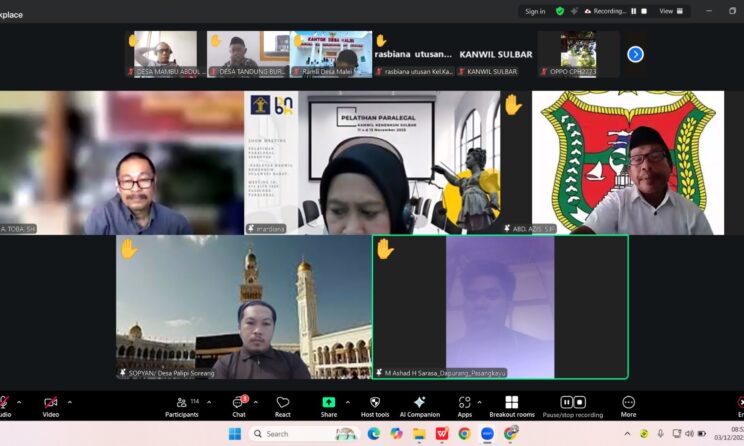
Task: Toggle the camera with Video button
Action: coord(50,404)
